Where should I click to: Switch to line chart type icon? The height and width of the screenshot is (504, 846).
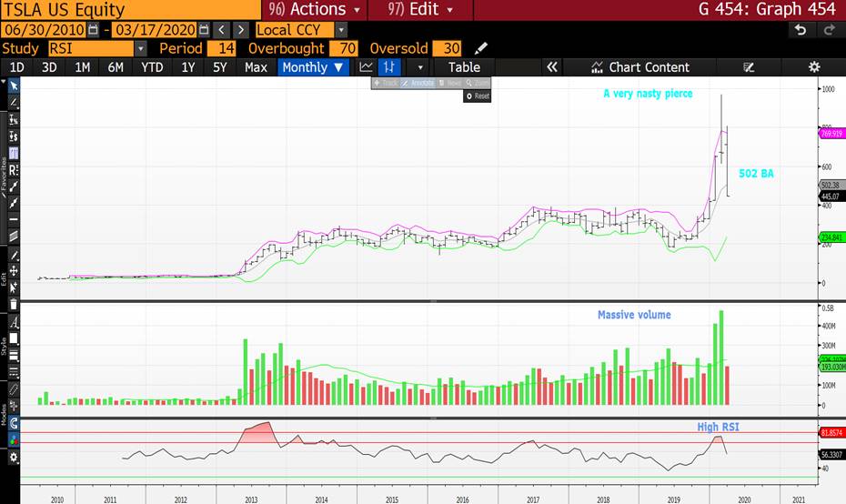tap(366, 67)
